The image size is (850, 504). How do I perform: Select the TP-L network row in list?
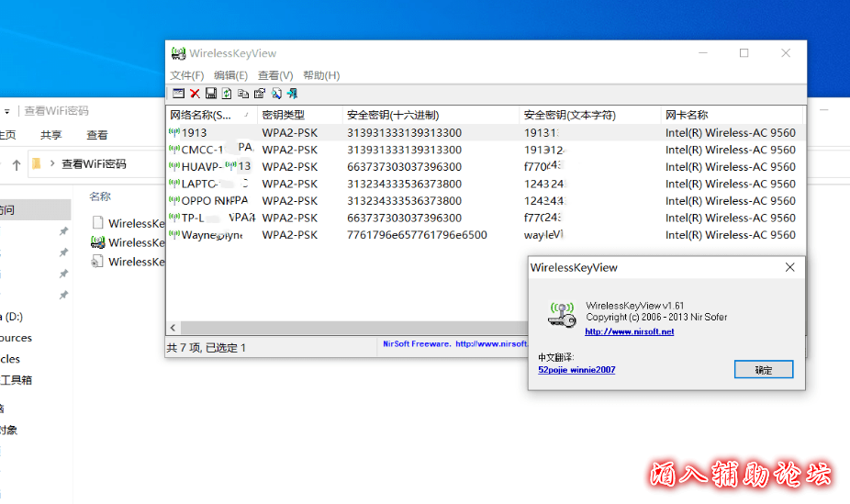pyautogui.click(x=211, y=218)
